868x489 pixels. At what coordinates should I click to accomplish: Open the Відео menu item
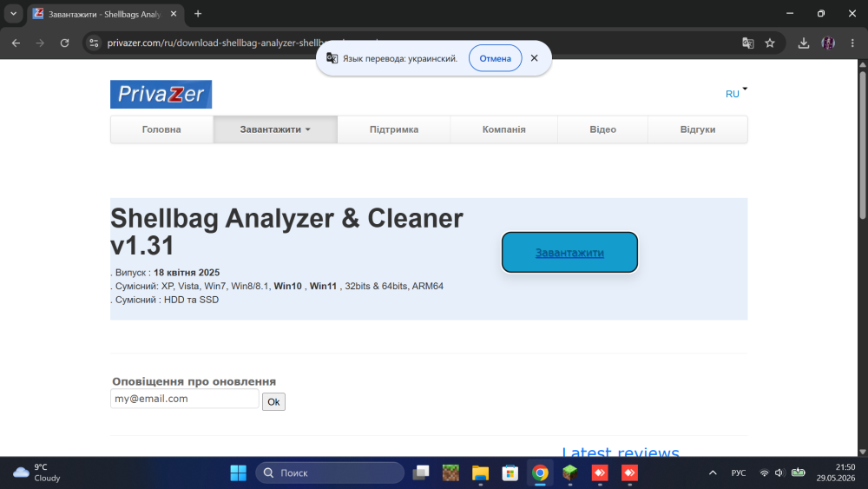tap(602, 129)
